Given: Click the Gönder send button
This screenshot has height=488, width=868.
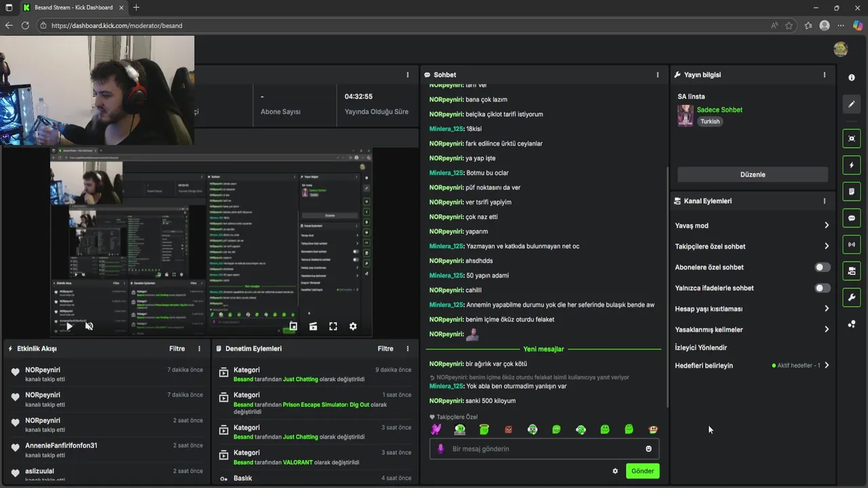Looking at the screenshot, I should [642, 471].
